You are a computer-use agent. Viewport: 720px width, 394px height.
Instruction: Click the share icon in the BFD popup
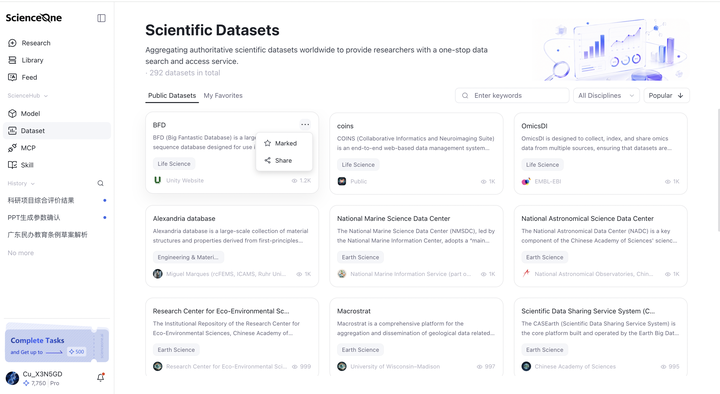click(268, 160)
